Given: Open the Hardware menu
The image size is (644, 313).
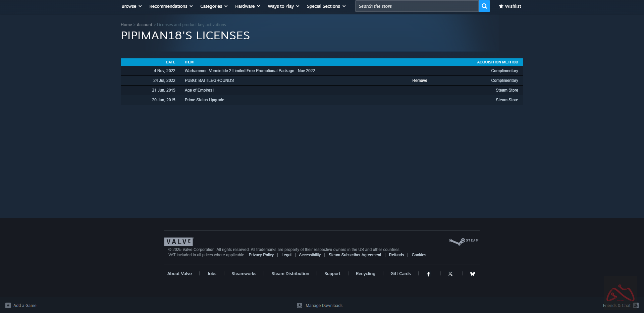Looking at the screenshot, I should pos(247,6).
